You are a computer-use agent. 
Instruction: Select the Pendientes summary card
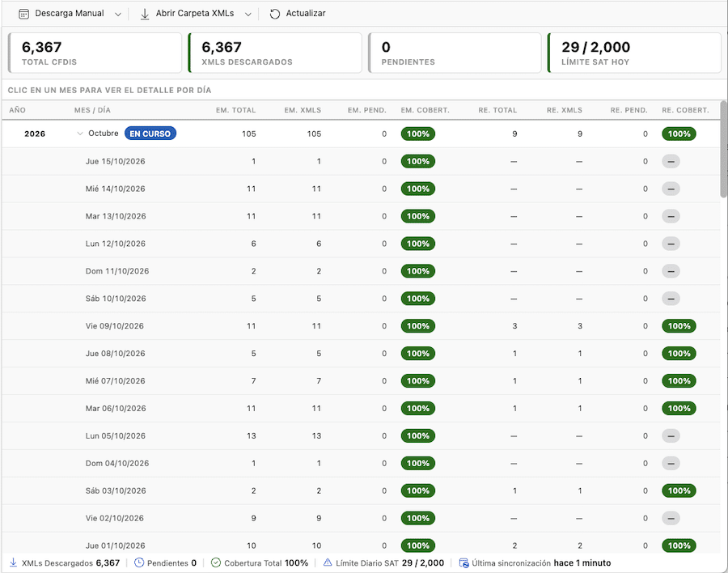tap(455, 53)
